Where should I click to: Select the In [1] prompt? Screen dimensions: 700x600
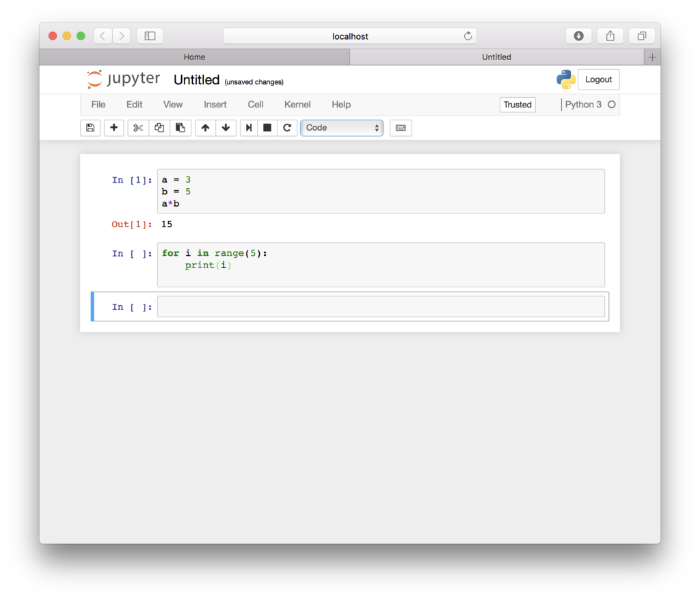click(x=132, y=180)
